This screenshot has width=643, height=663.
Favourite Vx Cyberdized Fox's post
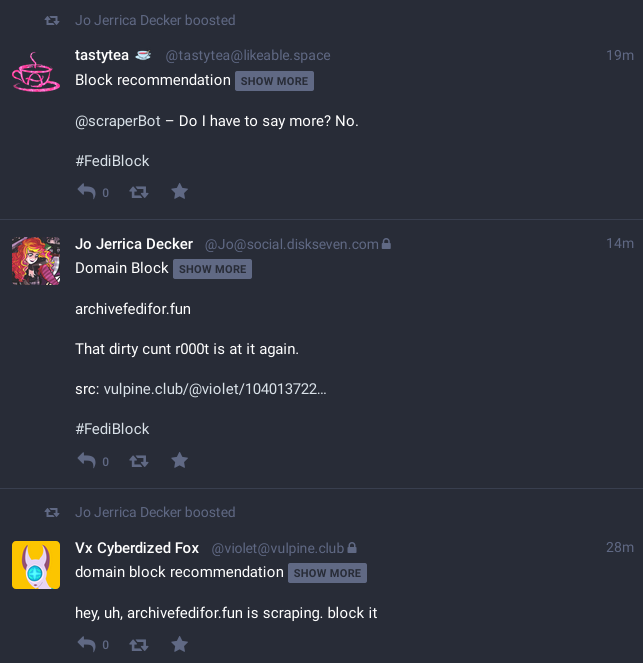[180, 644]
